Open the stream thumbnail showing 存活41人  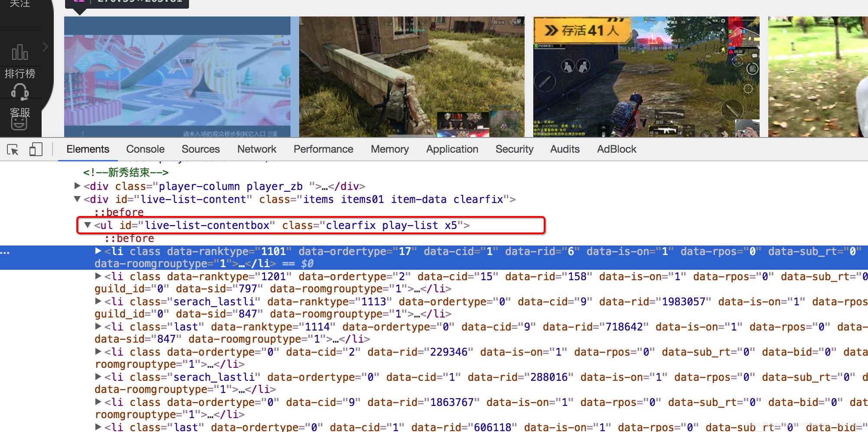tap(646, 77)
